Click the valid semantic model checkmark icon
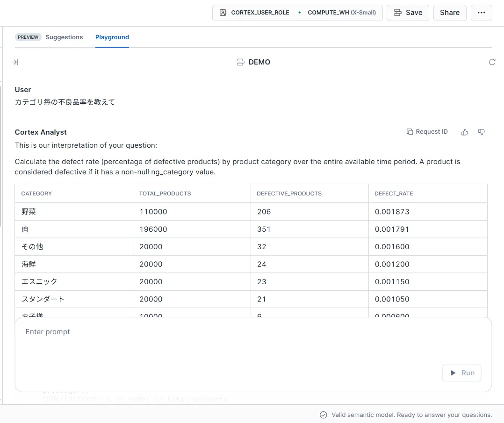This screenshot has width=504, height=423. [323, 415]
